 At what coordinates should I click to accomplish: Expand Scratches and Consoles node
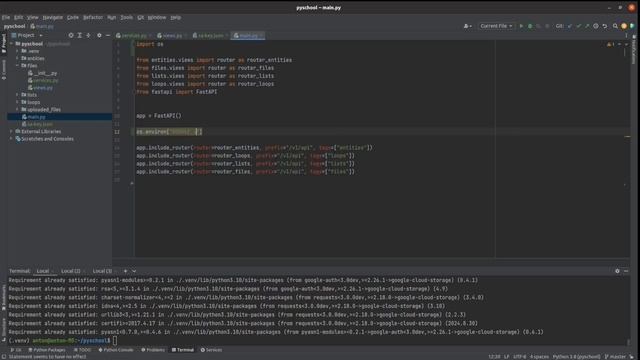[x=11, y=139]
